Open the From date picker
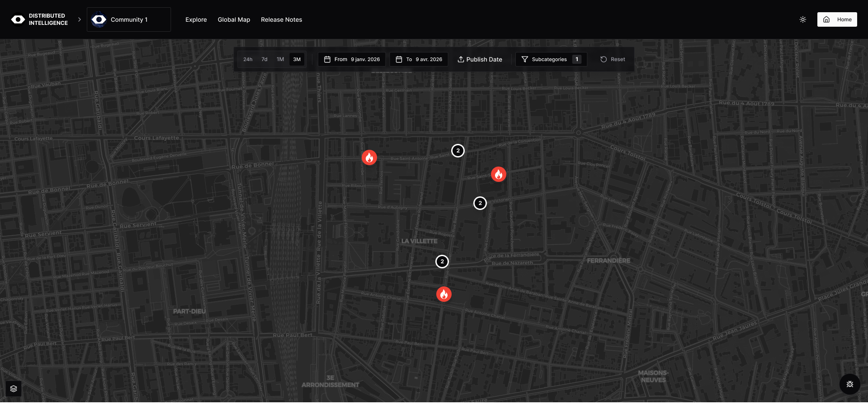Screen dimensions: 868x405 tap(352, 59)
